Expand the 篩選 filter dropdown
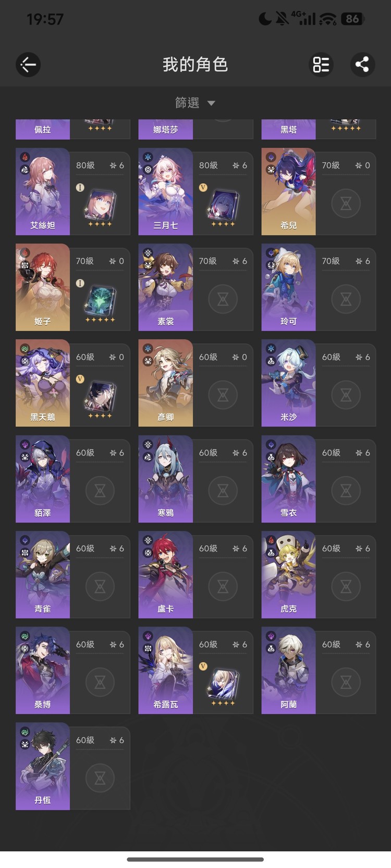Viewport: 391px width, 868px height. coord(195,103)
